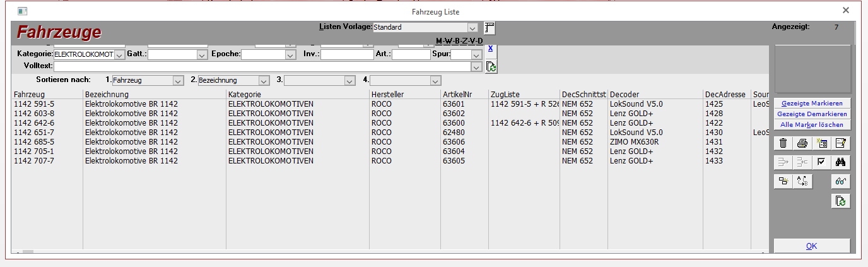The width and height of the screenshot is (868, 267).
Task: Click the binoculars search icon
Action: click(x=841, y=162)
